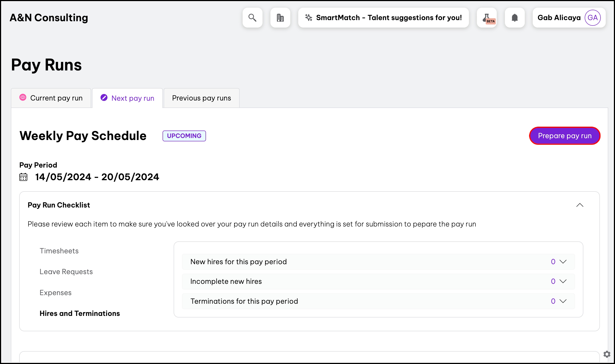Open the Previous pay runs tab
Screen dimensions: 615x364
coord(201,98)
